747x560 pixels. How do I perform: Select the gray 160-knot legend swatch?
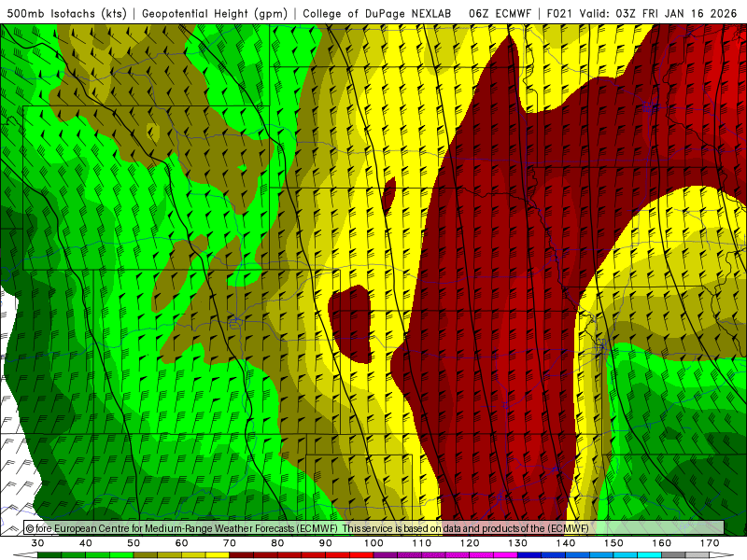click(673, 555)
